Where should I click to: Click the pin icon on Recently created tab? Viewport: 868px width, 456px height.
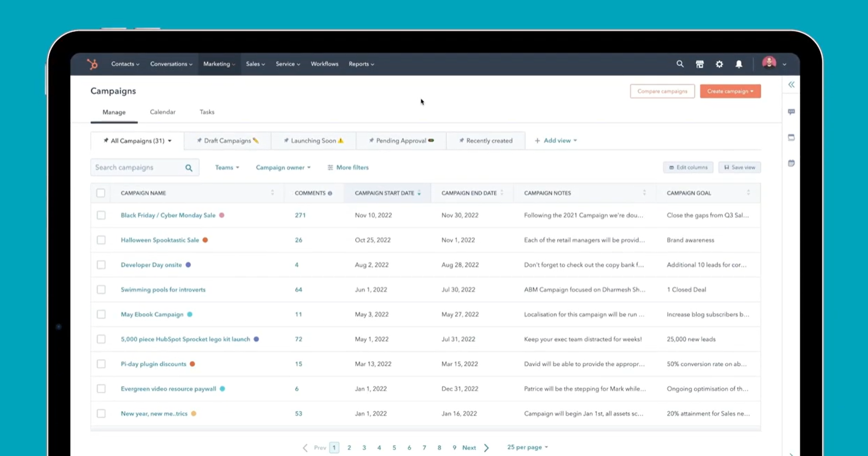(461, 141)
